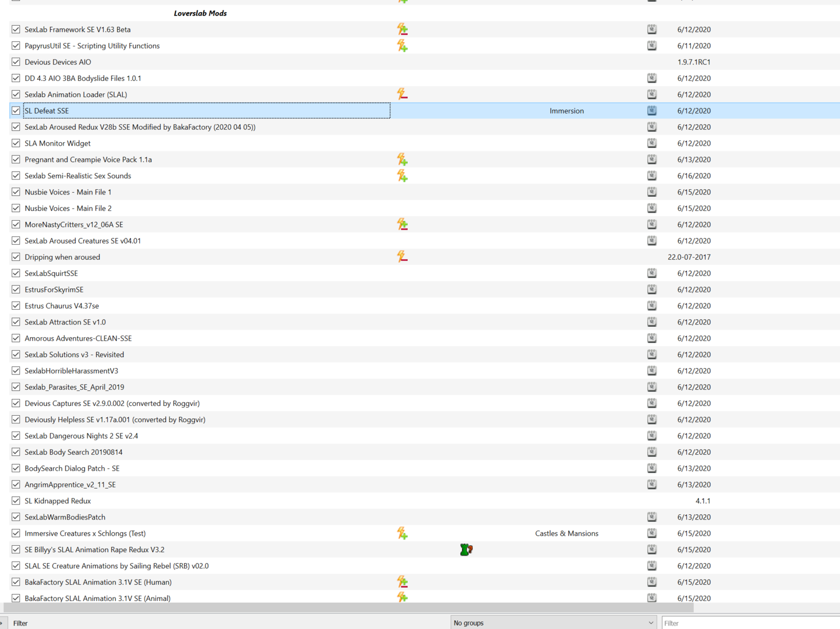The width and height of the screenshot is (840, 629).
Task: Click the Loverslab Mods separator header
Action: pos(200,13)
